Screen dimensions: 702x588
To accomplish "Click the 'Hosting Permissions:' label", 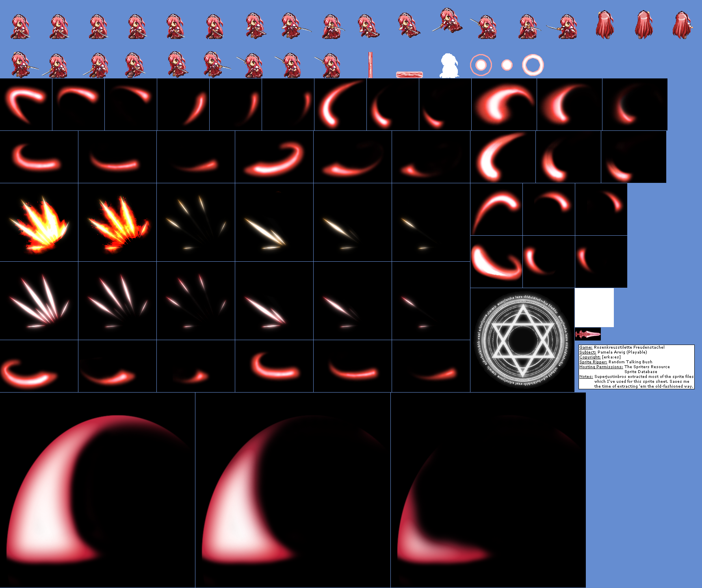I will pos(601,367).
